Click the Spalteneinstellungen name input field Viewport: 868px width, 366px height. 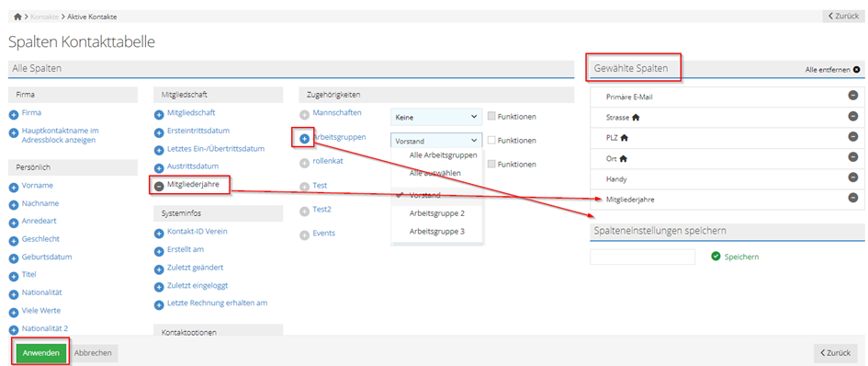(642, 257)
